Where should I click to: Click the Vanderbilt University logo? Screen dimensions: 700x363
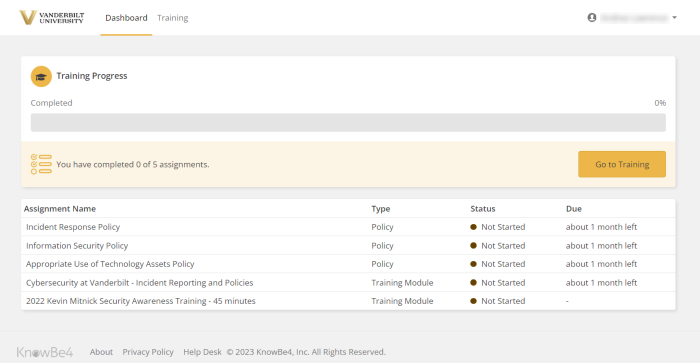(51, 18)
